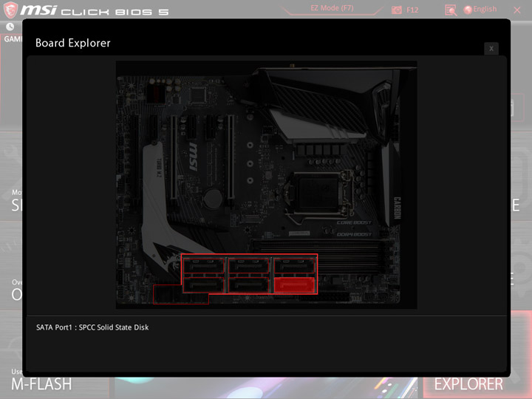This screenshot has height=399, width=532.
Task: Close the Board Explorer dialog
Action: pos(491,49)
